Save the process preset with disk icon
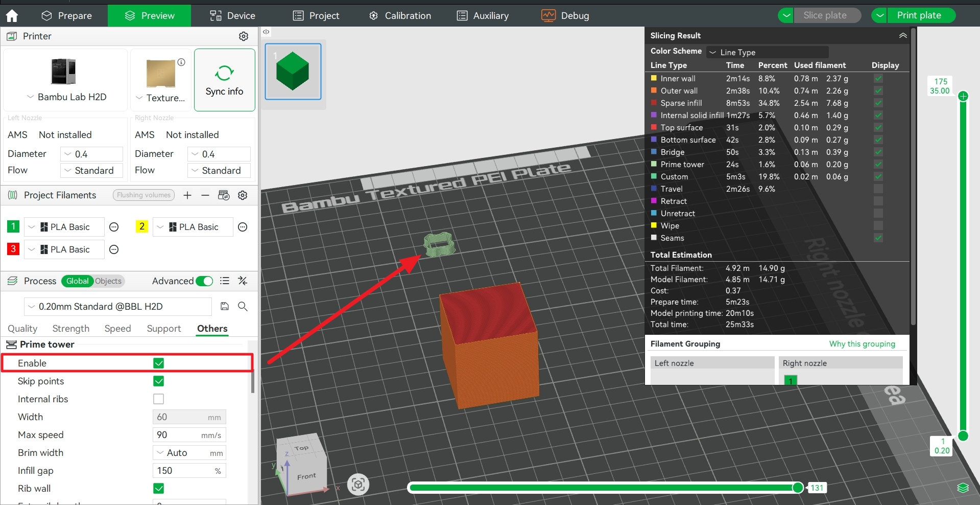Image resolution: width=980 pixels, height=505 pixels. [x=224, y=306]
